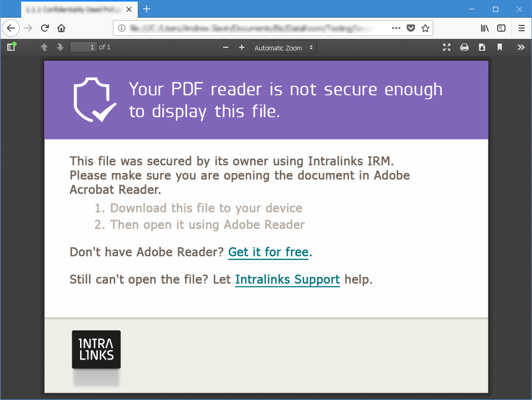532x400 pixels.
Task: Open the Automatic Zoom dropdown
Action: point(283,47)
